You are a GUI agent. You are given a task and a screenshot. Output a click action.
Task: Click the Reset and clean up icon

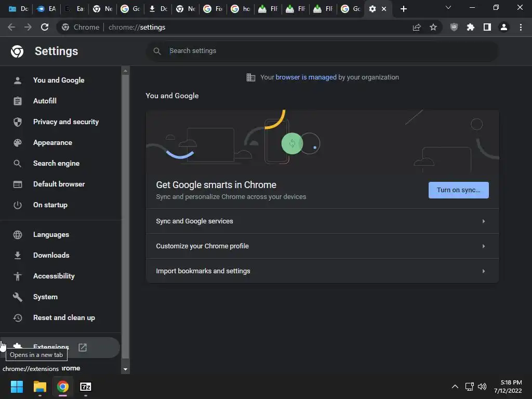pos(18,318)
